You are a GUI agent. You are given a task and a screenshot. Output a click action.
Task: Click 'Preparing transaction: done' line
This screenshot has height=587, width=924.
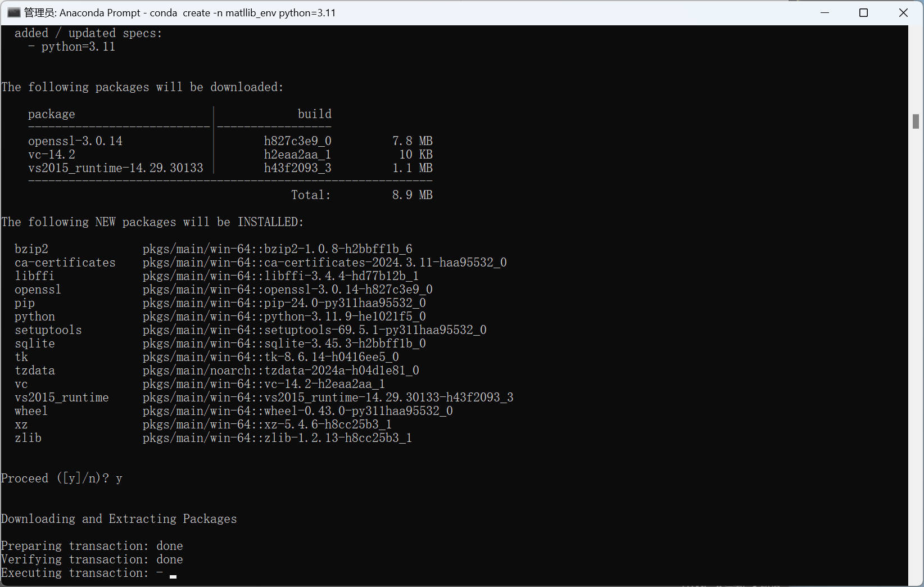click(x=92, y=546)
